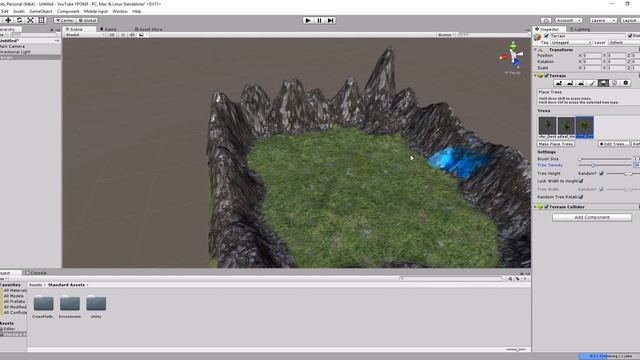Select the Scale transform tool

(x=30, y=20)
